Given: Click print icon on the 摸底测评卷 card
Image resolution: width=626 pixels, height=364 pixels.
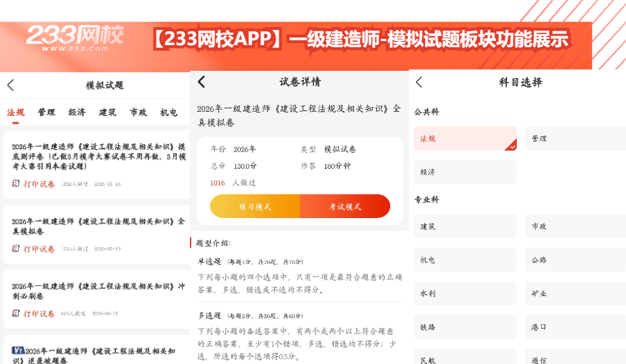Looking at the screenshot, I should coord(15,183).
